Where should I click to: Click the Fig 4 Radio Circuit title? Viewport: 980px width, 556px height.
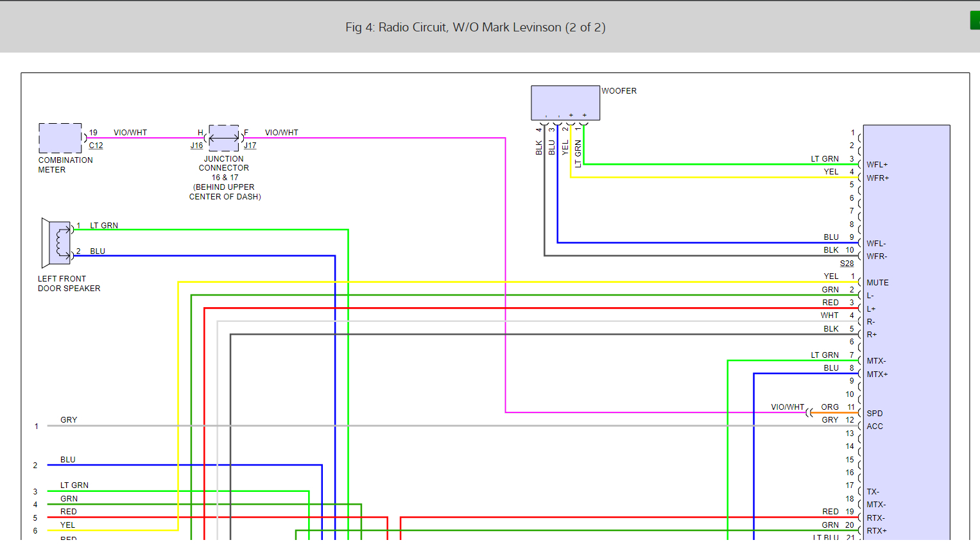coord(475,28)
